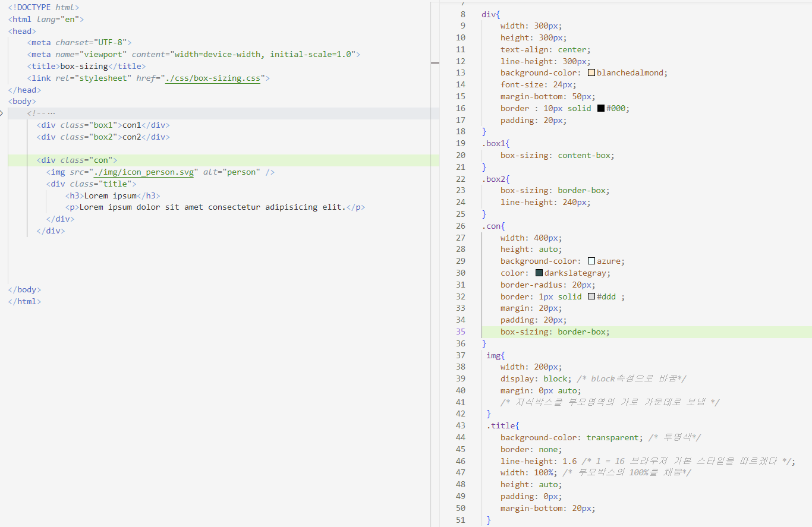812x527 pixels.
Task: Click the content-box value
Action: [584, 155]
